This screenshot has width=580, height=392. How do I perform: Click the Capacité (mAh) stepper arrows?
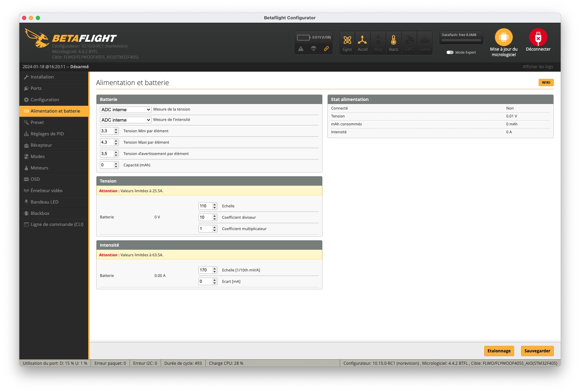[x=116, y=165]
